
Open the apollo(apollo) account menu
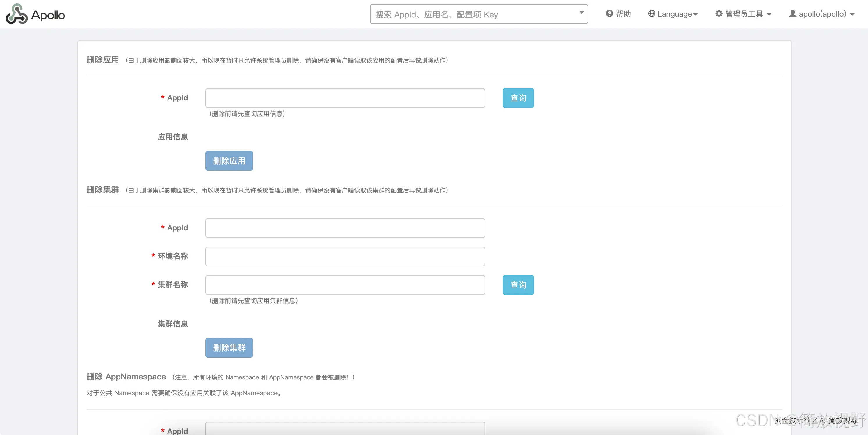tap(823, 14)
